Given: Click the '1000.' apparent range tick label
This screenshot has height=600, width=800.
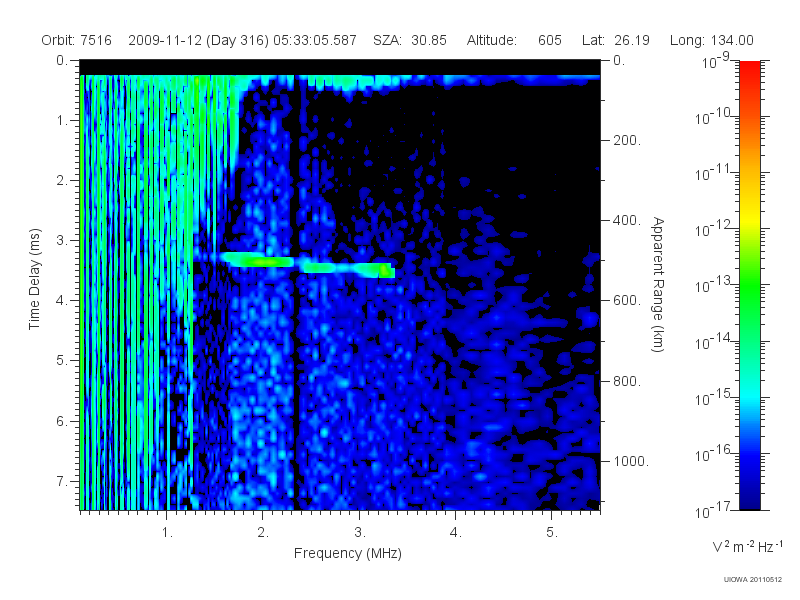Looking at the screenshot, I should click(631, 461).
